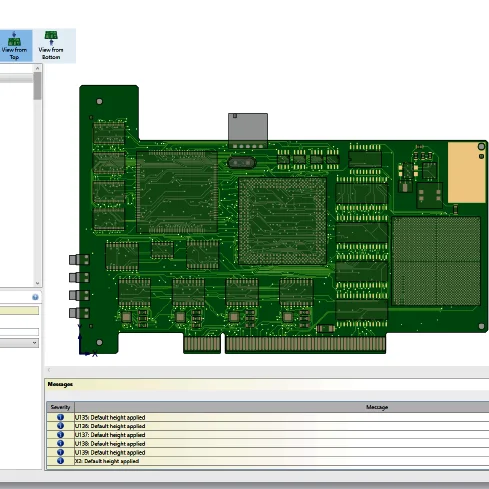Image resolution: width=489 pixels, height=489 pixels.
Task: Click info icon beside U138 message
Action: (60, 443)
